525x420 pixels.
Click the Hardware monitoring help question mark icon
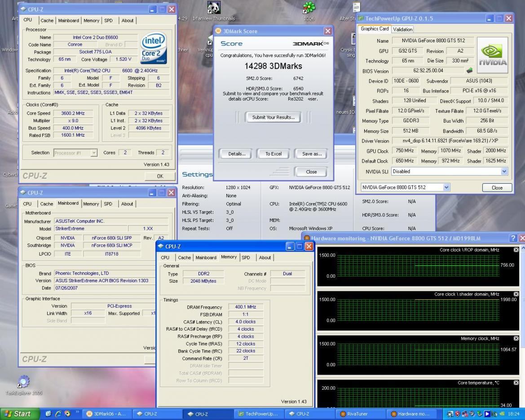[513, 238]
